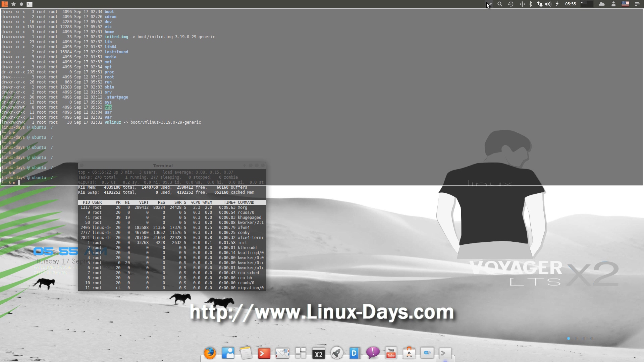644x362 pixels.
Task: Open the blue D dictionary icon in dock
Action: 355,353
